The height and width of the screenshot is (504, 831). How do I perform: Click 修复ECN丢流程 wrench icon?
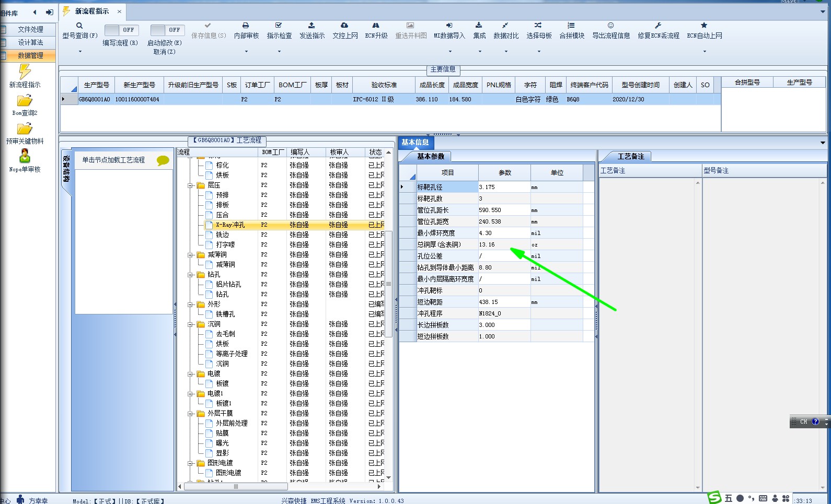[x=658, y=25]
